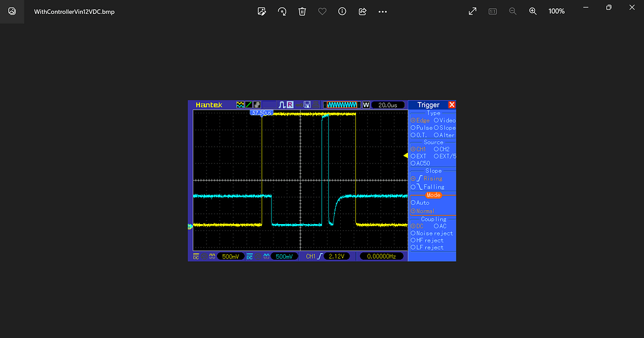
Task: Select Noise reject coupling
Action: click(x=431, y=233)
